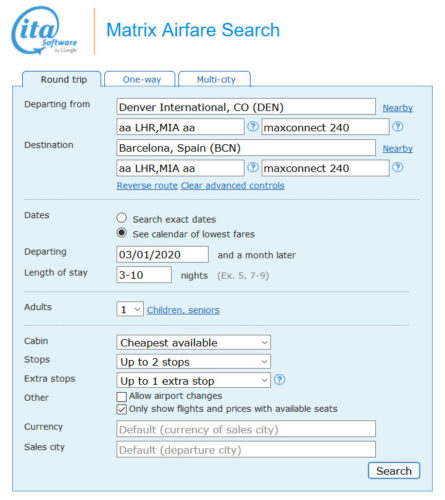Click the Matrix Airfare Search heading
Viewport: 445px width, 500px height.
pyautogui.click(x=193, y=30)
